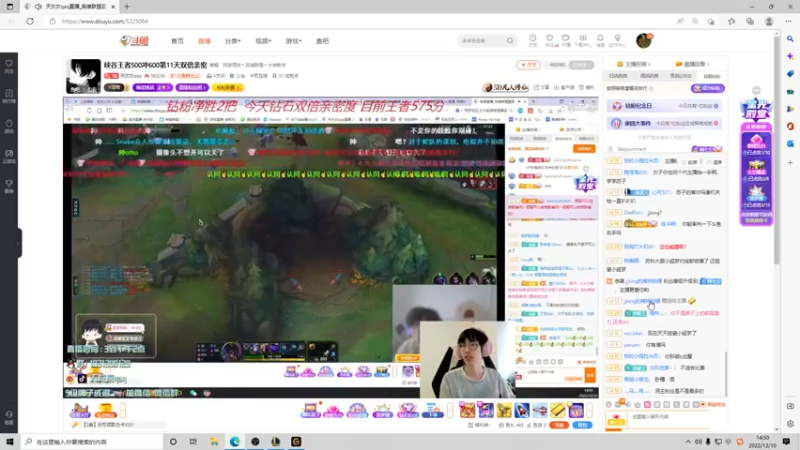The height and width of the screenshot is (450, 800).
Task: Switch to the 贵宾 ranking tab
Action: coord(681,76)
